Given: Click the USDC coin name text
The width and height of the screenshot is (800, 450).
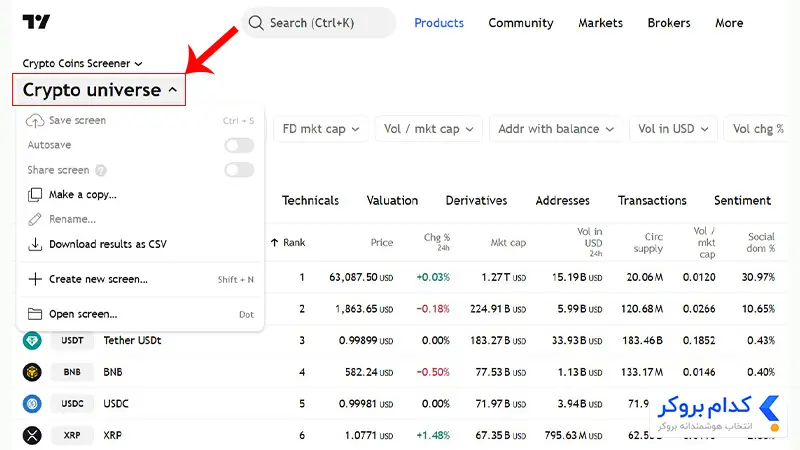Looking at the screenshot, I should [x=116, y=404].
